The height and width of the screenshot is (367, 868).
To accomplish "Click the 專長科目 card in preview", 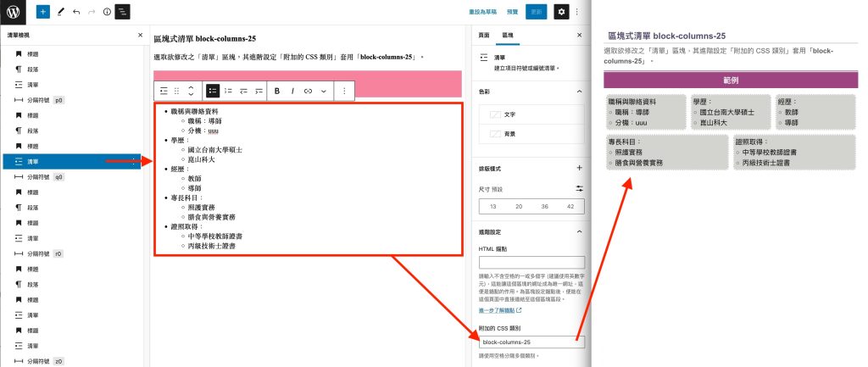I will coord(668,153).
